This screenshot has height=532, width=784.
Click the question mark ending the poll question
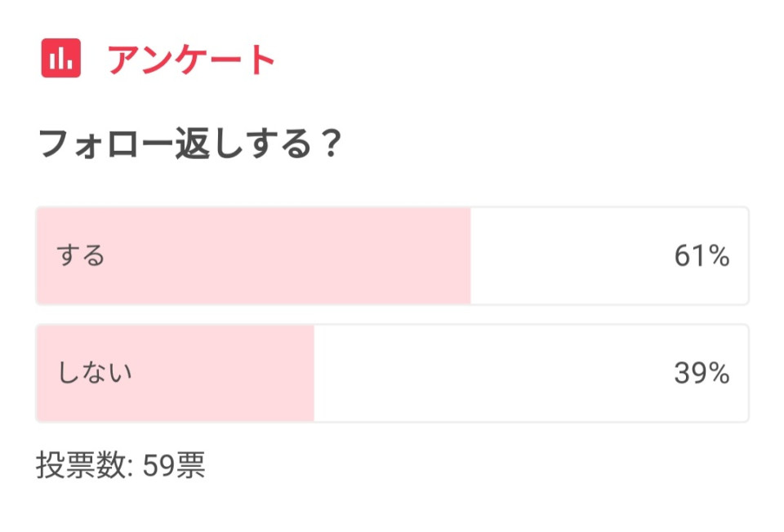tap(328, 146)
